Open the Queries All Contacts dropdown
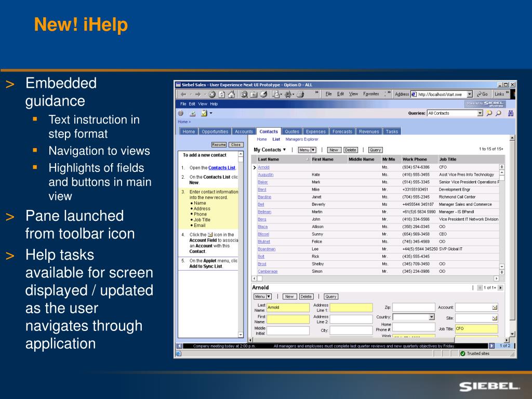Screen dimensions: 532x399 pos(480,113)
